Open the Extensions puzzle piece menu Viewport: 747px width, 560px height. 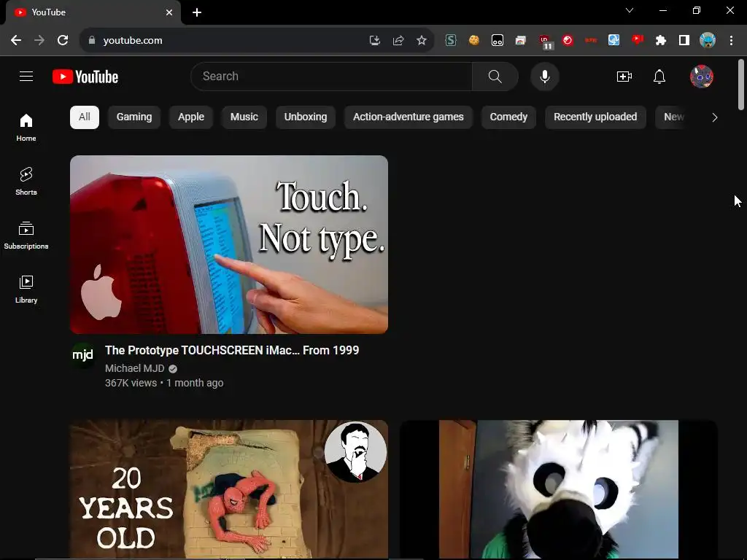pos(661,41)
